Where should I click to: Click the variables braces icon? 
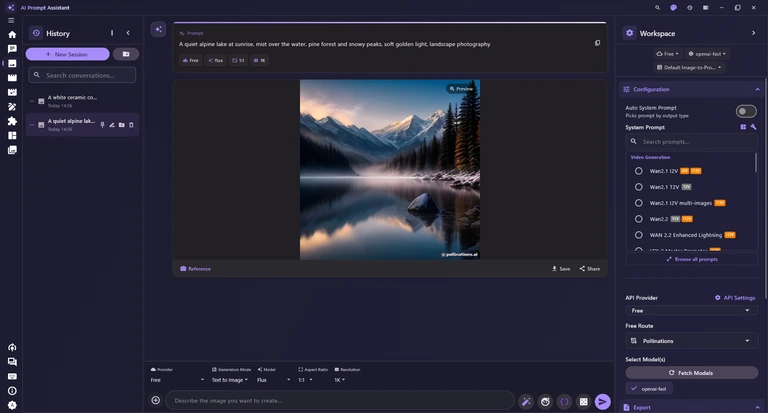(x=564, y=402)
